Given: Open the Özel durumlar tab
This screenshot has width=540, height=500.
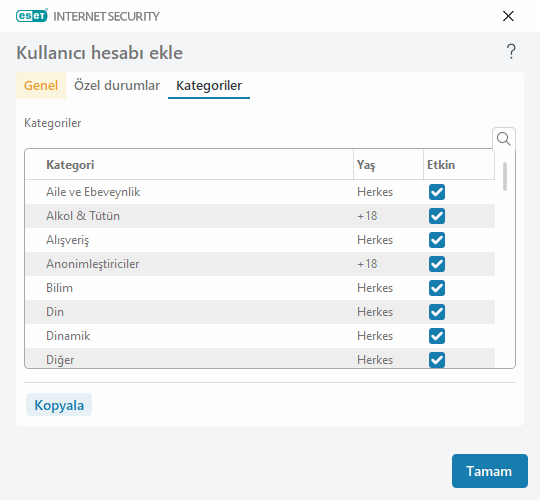Looking at the screenshot, I should coord(117,85).
